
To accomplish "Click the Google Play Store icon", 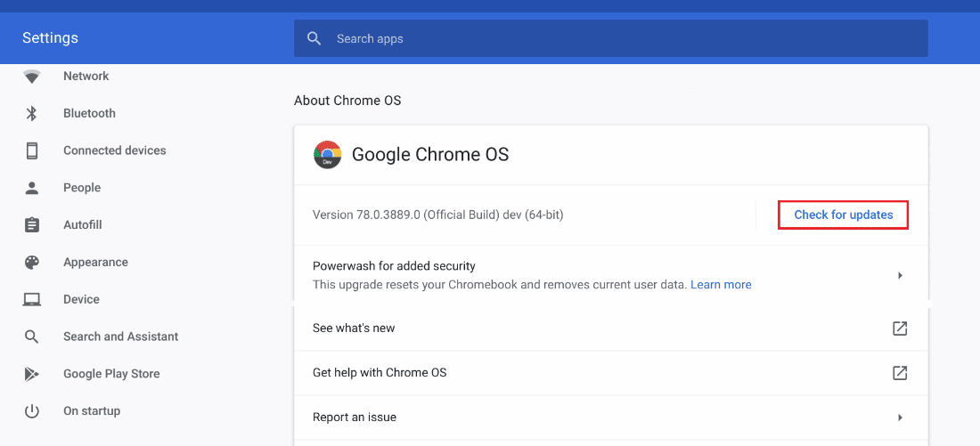I will point(32,374).
